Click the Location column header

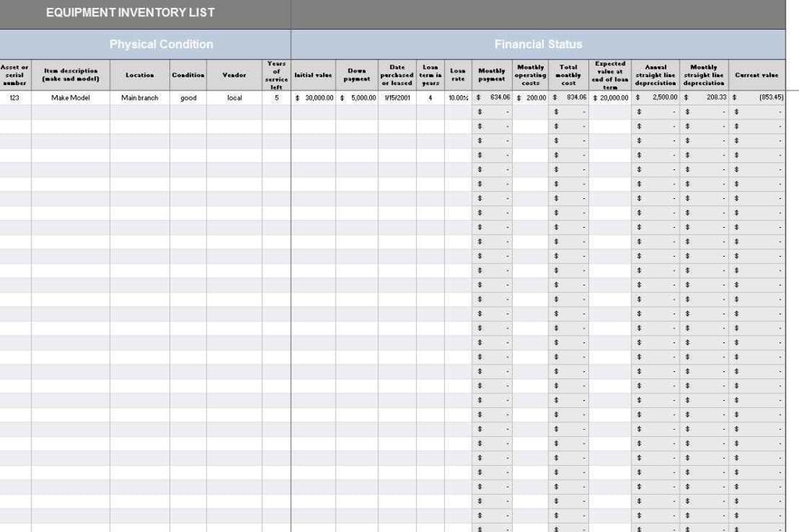click(140, 75)
